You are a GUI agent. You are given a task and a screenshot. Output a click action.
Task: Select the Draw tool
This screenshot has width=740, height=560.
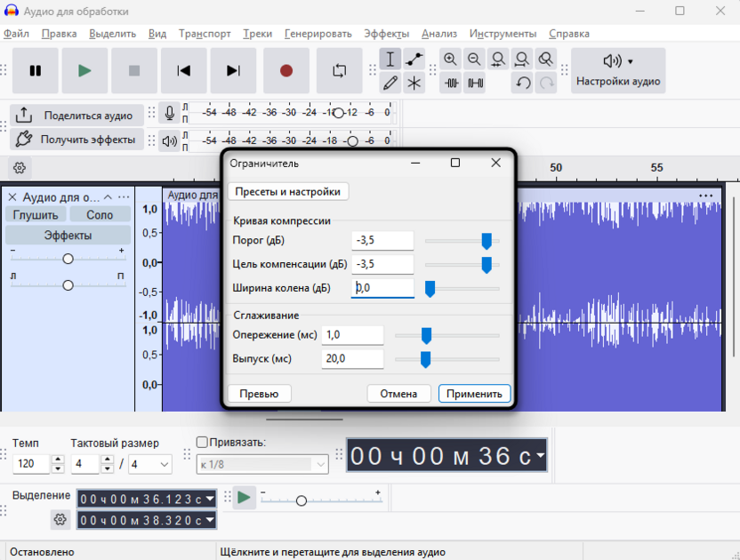coord(392,82)
